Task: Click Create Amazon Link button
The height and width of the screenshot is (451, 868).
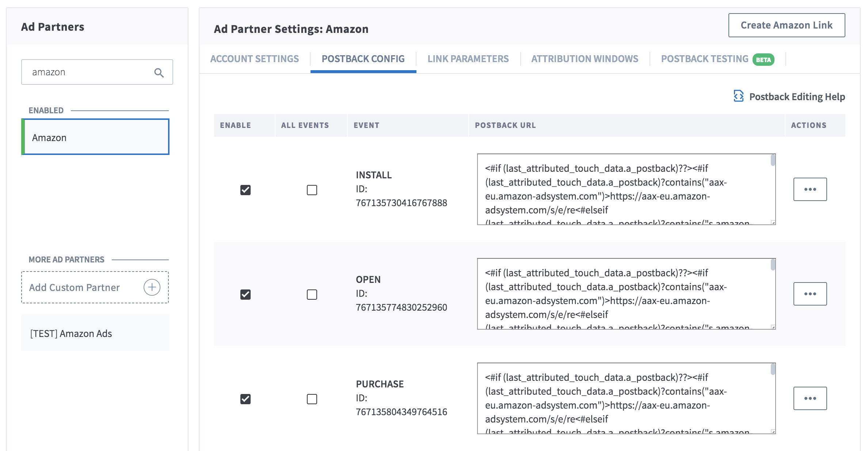Action: coord(786,25)
